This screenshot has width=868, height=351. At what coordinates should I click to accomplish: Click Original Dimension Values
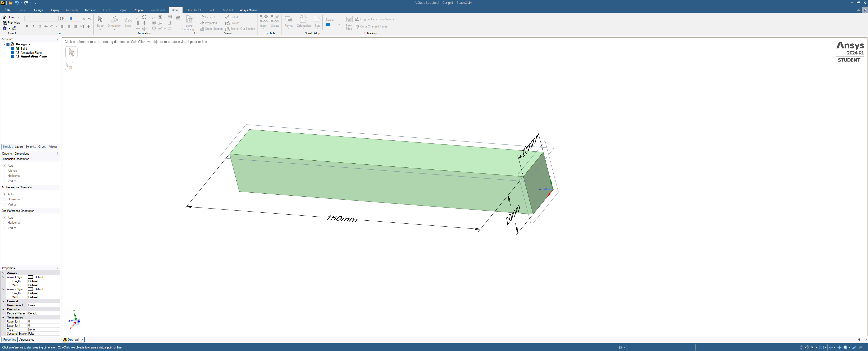374,19
